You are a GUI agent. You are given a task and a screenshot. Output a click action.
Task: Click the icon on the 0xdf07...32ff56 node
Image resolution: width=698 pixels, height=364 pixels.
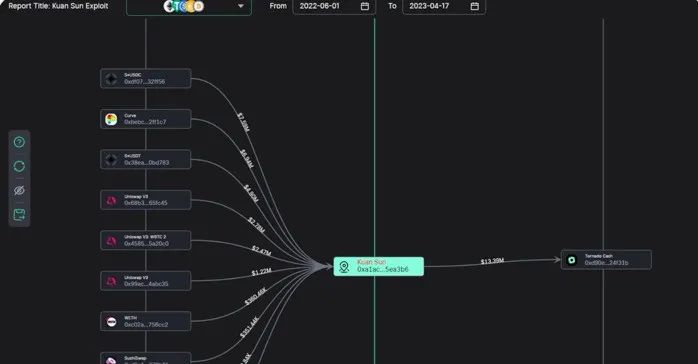[111, 79]
